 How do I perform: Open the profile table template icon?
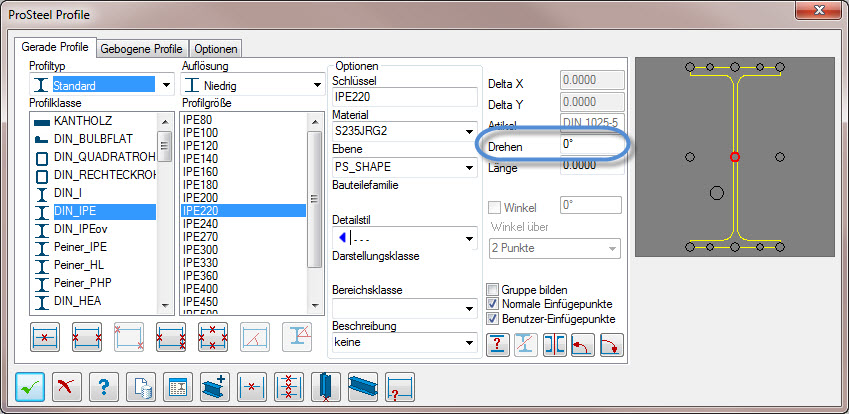point(178,387)
